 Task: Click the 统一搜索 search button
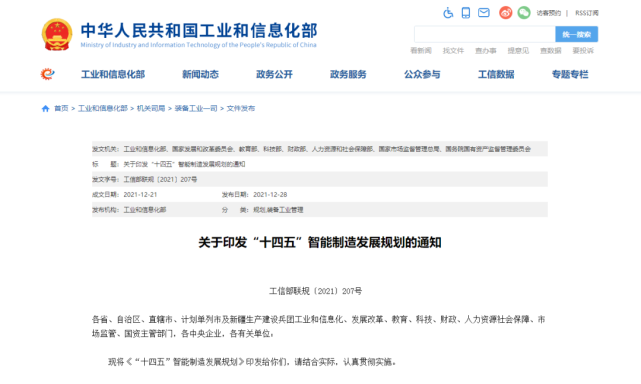[576, 34]
